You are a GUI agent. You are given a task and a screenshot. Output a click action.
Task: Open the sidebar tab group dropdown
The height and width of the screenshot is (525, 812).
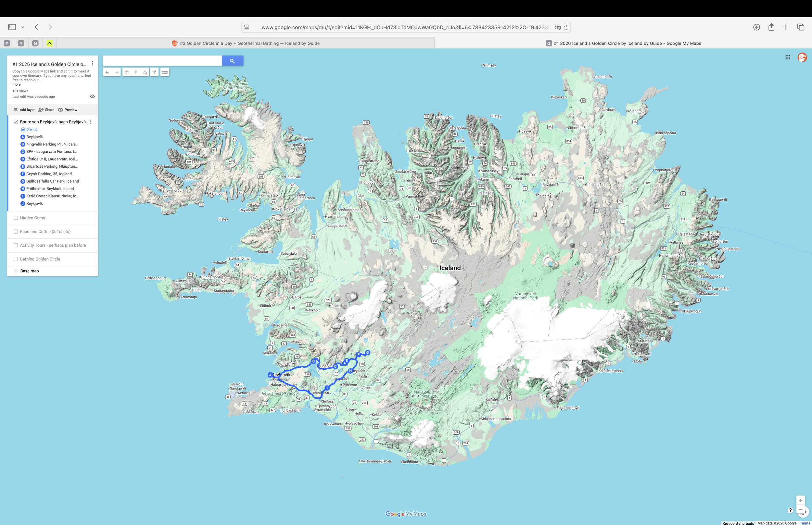click(23, 27)
